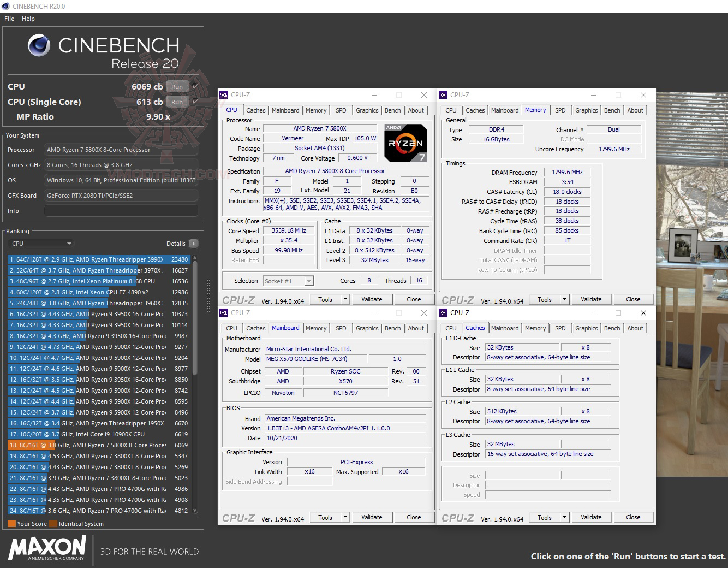Click the memory Type value DDR4
This screenshot has height=568, width=728.
coord(497,130)
